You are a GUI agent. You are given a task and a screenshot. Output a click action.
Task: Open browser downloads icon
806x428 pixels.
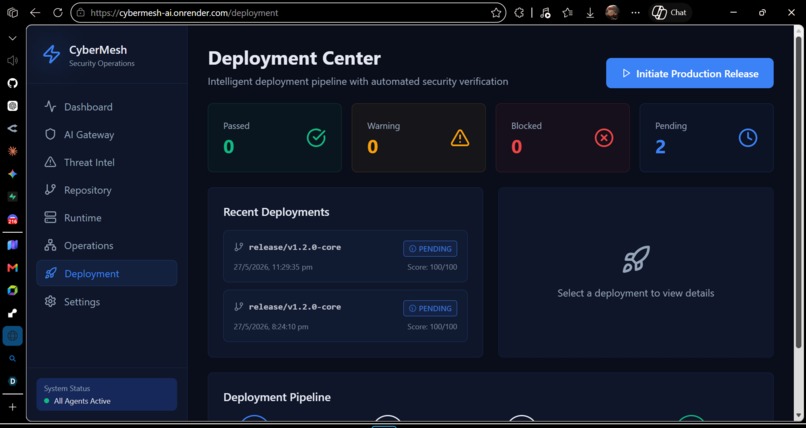point(590,13)
